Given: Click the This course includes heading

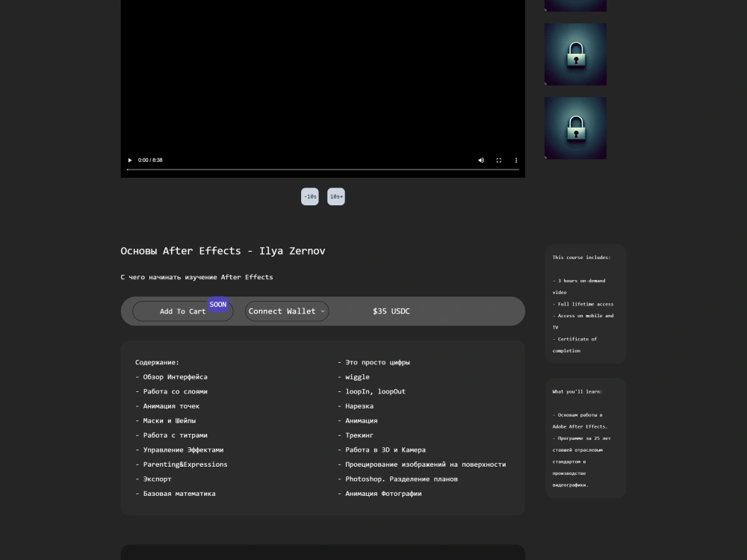Looking at the screenshot, I should tap(581, 258).
